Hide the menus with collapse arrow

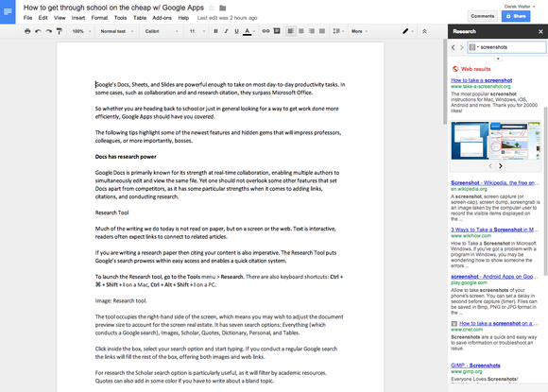point(424,31)
